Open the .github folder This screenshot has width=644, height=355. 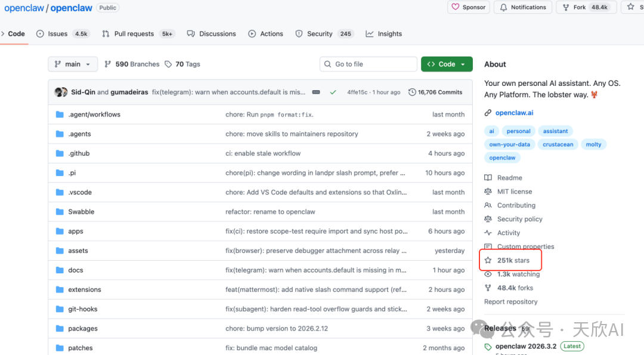point(79,153)
